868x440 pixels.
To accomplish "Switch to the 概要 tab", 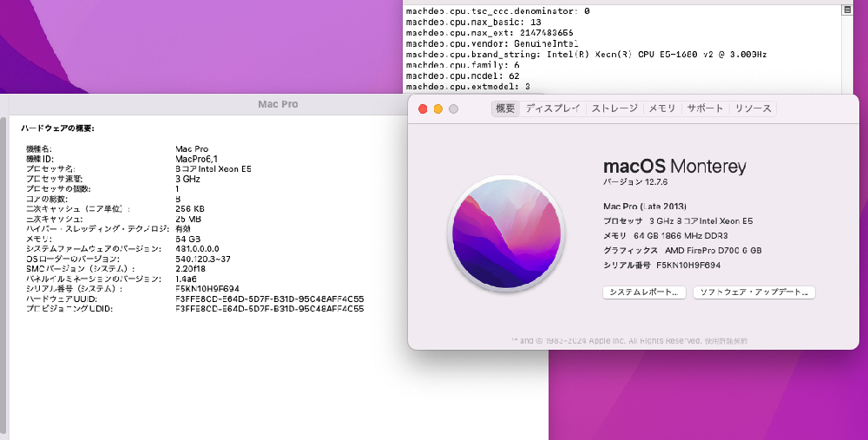I will point(505,108).
